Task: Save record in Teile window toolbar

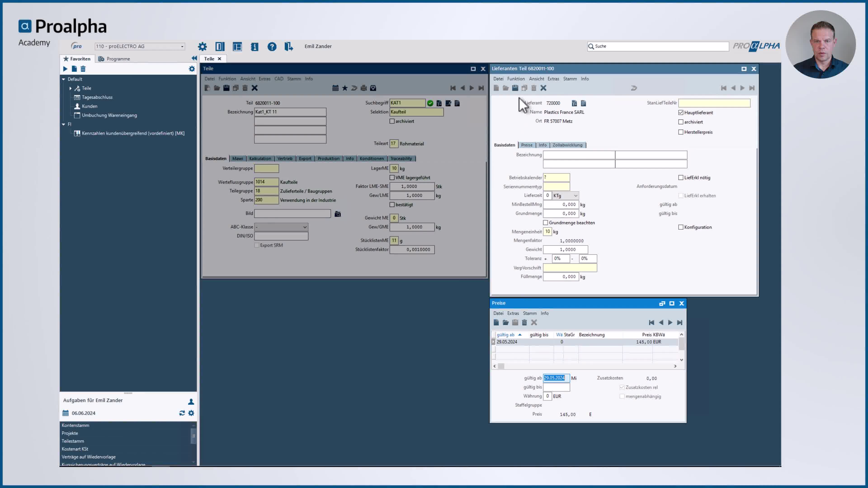Action: click(x=226, y=88)
